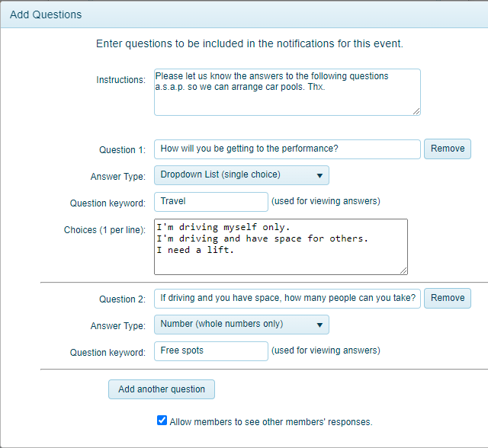Image resolution: width=488 pixels, height=448 pixels.
Task: Click the empty area below the choices text
Action: coord(280,264)
